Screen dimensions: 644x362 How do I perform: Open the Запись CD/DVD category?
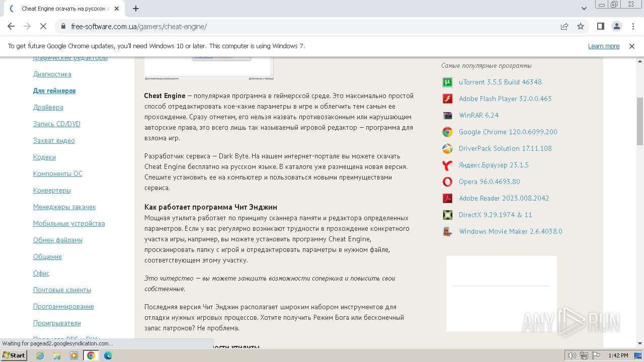point(57,124)
